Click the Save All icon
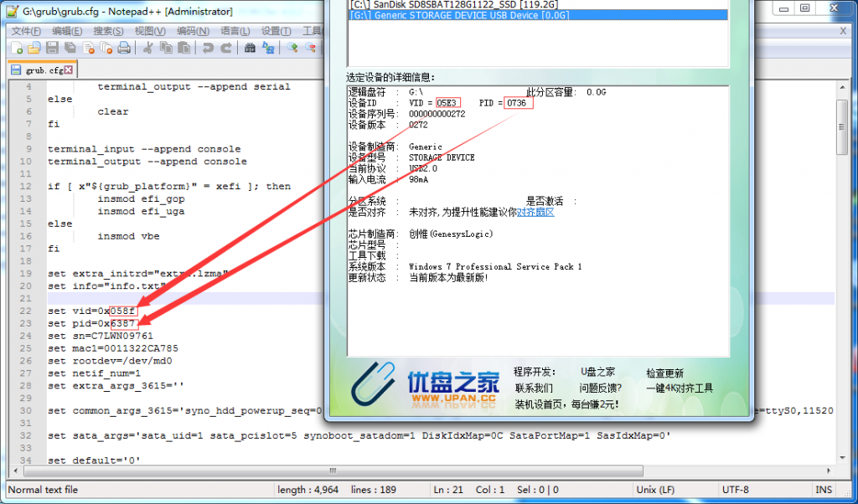858x504 pixels. (70, 48)
